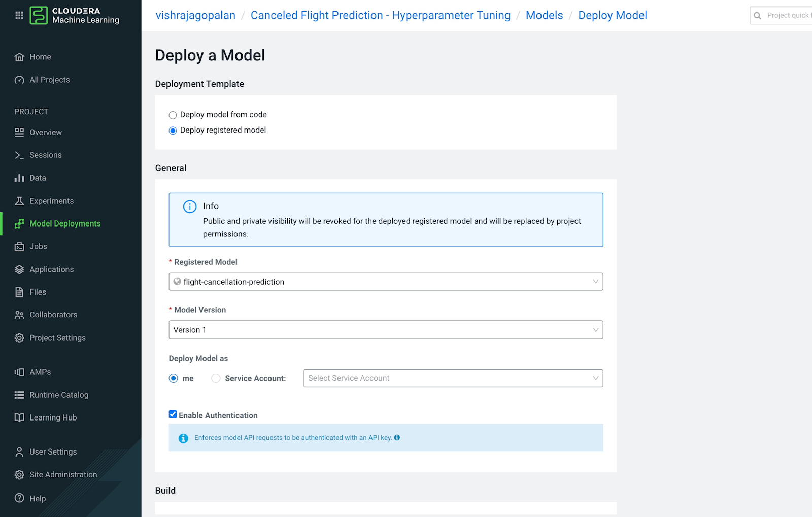The width and height of the screenshot is (812, 517).
Task: Click the API key info tooltip icon
Action: pos(397,438)
